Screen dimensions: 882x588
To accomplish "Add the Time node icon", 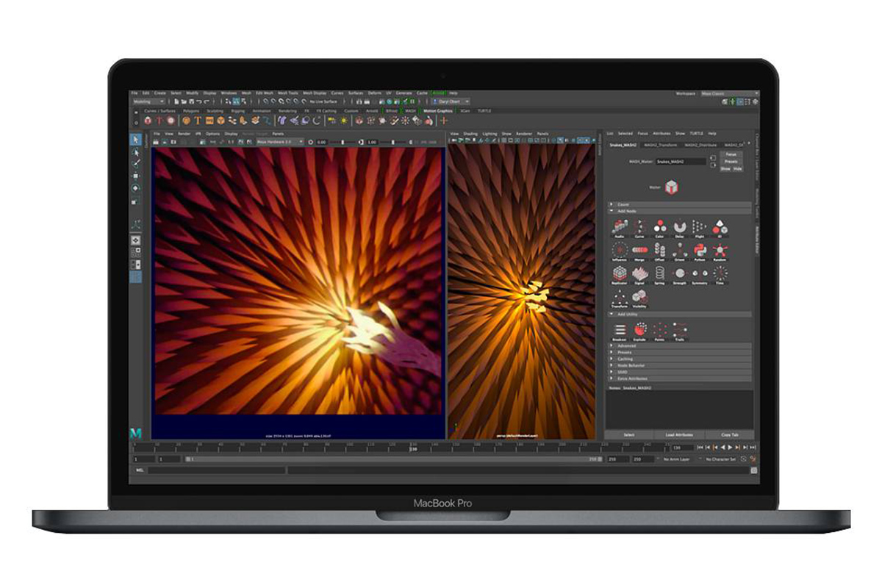I will 720,273.
